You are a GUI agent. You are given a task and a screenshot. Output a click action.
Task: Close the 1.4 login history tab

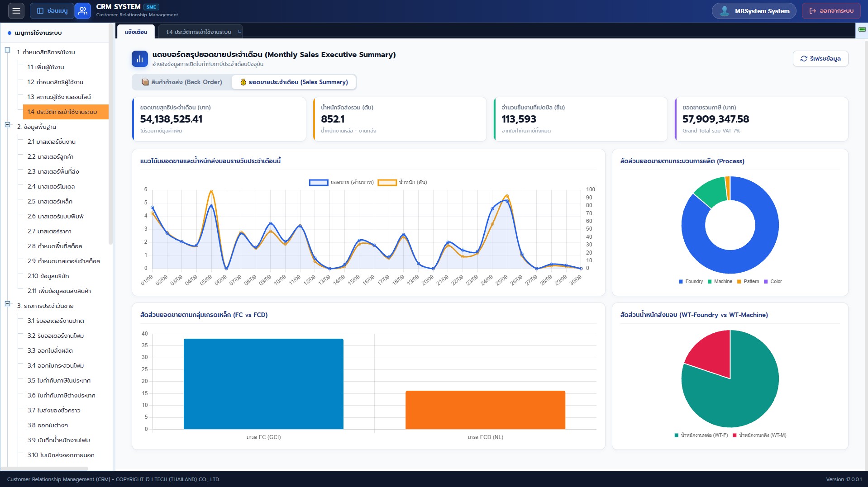click(x=239, y=32)
